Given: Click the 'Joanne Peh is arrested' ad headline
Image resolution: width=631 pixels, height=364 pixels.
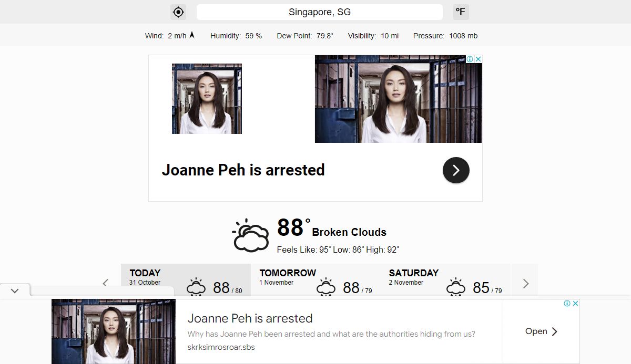Looking at the screenshot, I should [243, 170].
